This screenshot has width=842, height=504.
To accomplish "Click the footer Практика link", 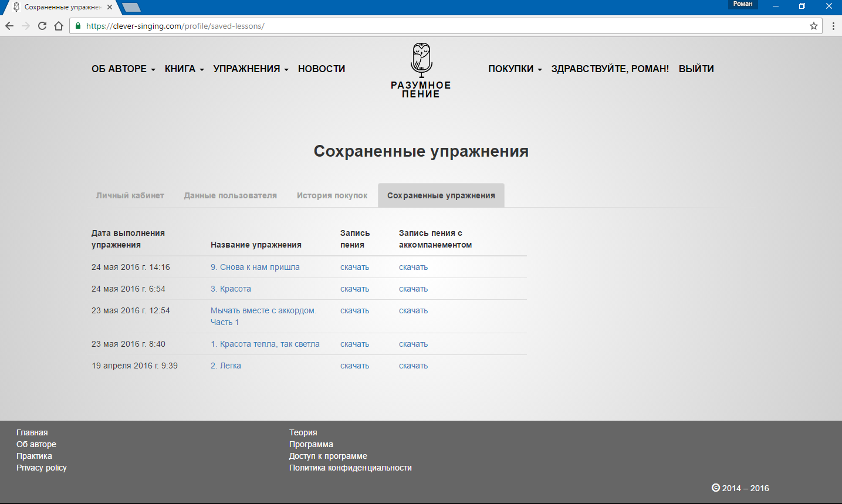I will pos(34,456).
